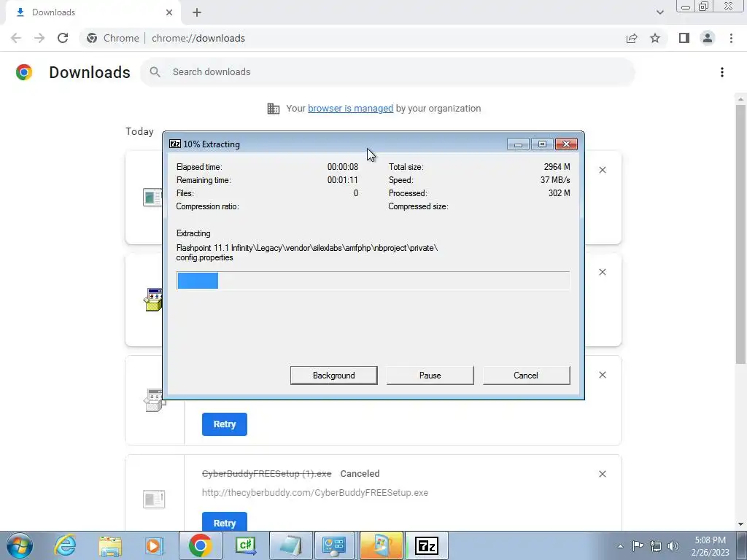Bookmark this page with the star
The height and width of the screenshot is (560, 747).
pyautogui.click(x=655, y=38)
